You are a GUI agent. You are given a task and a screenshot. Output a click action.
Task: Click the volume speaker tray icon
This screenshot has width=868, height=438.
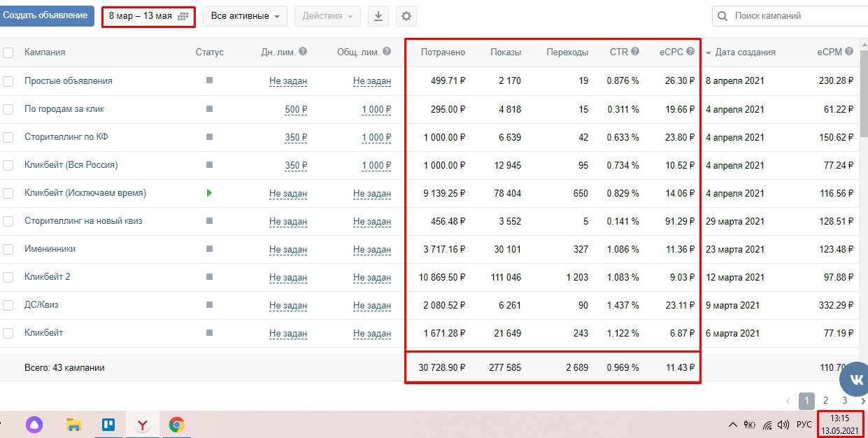click(784, 425)
